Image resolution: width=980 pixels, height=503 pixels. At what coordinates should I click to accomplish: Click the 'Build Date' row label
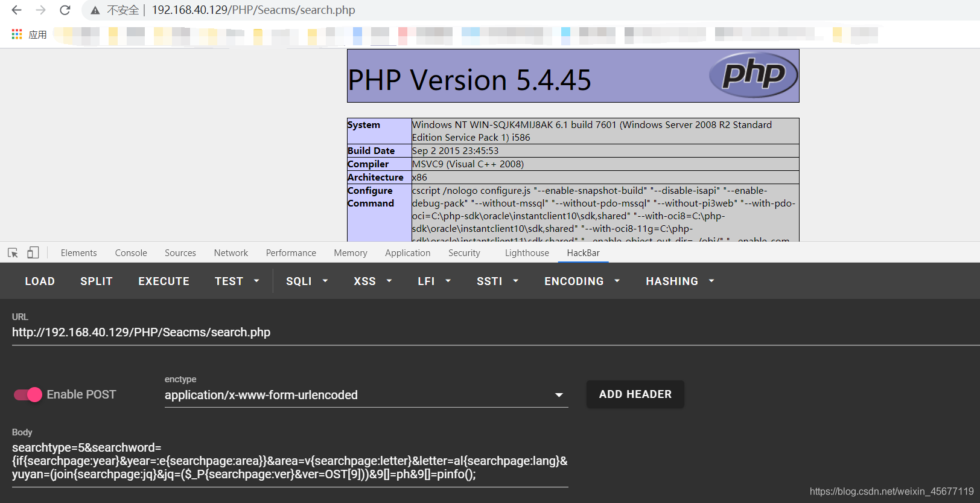coord(371,151)
